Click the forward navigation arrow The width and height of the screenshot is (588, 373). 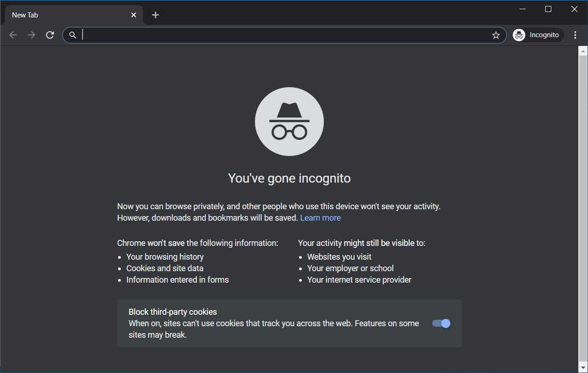point(31,35)
